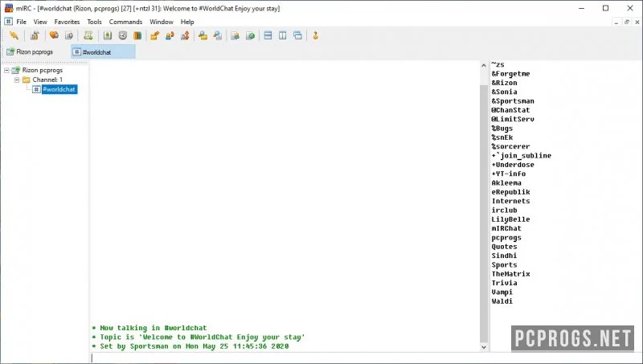This screenshot has height=364, width=643.
Task: Select &Sonia in the nick list
Action: 505,92
